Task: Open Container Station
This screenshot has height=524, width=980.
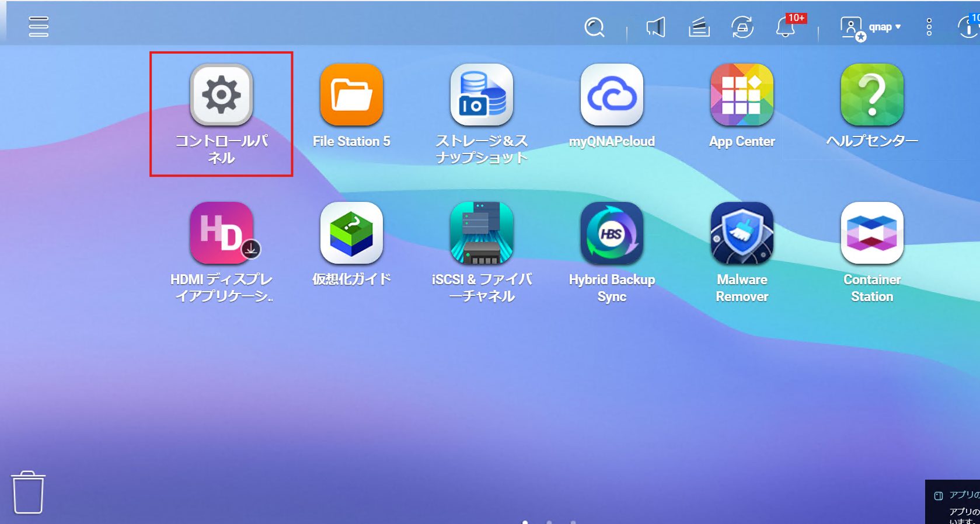Action: coord(872,233)
